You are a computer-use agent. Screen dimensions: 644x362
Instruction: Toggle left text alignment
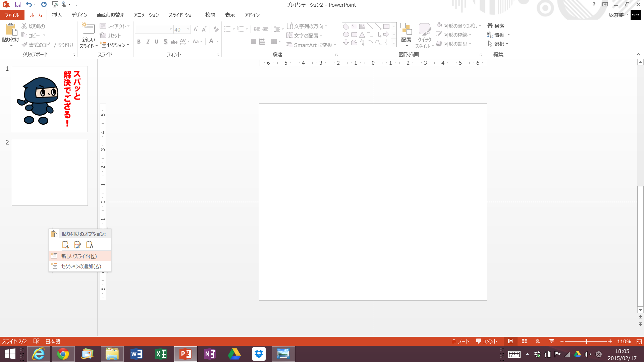coord(227,42)
